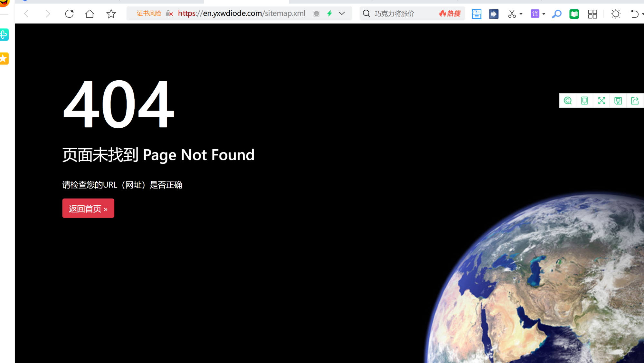This screenshot has height=363, width=644.
Task: Bookmark this page with the star
Action: click(x=111, y=14)
